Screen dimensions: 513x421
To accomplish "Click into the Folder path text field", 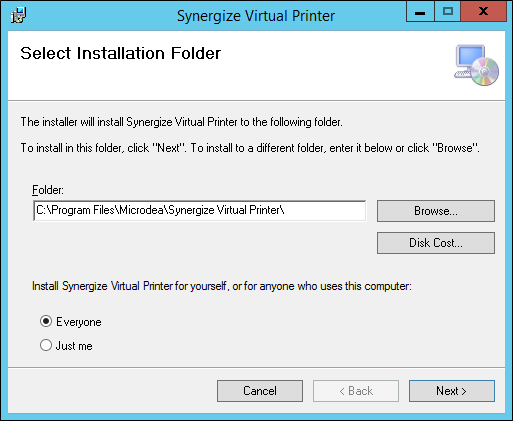I will (x=200, y=211).
